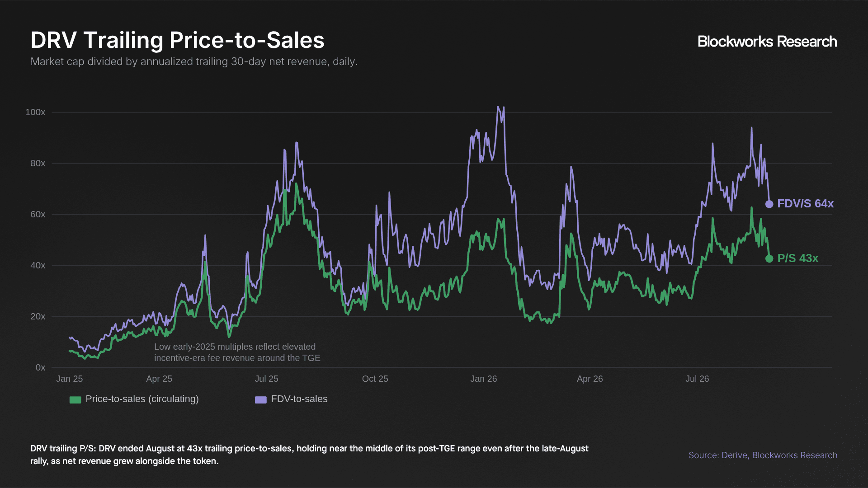Click the Blockworks Research logo
Image resolution: width=868 pixels, height=488 pixels.
pos(767,42)
